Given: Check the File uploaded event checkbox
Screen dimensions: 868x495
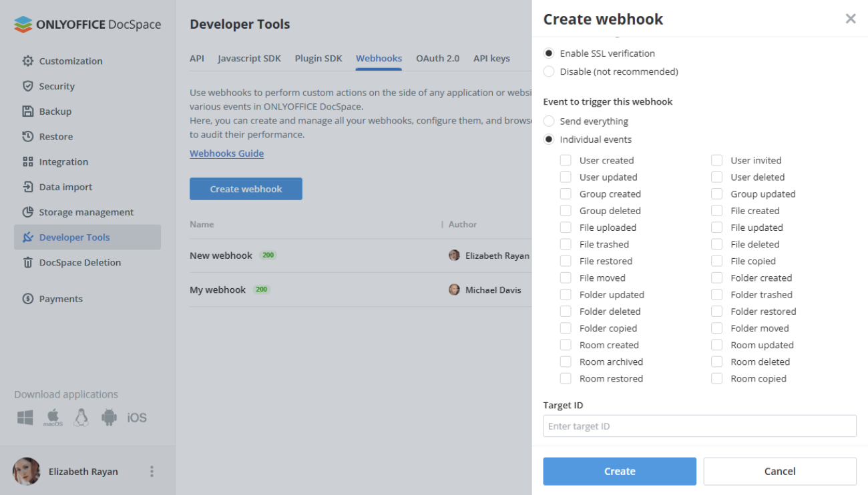Looking at the screenshot, I should pyautogui.click(x=566, y=227).
